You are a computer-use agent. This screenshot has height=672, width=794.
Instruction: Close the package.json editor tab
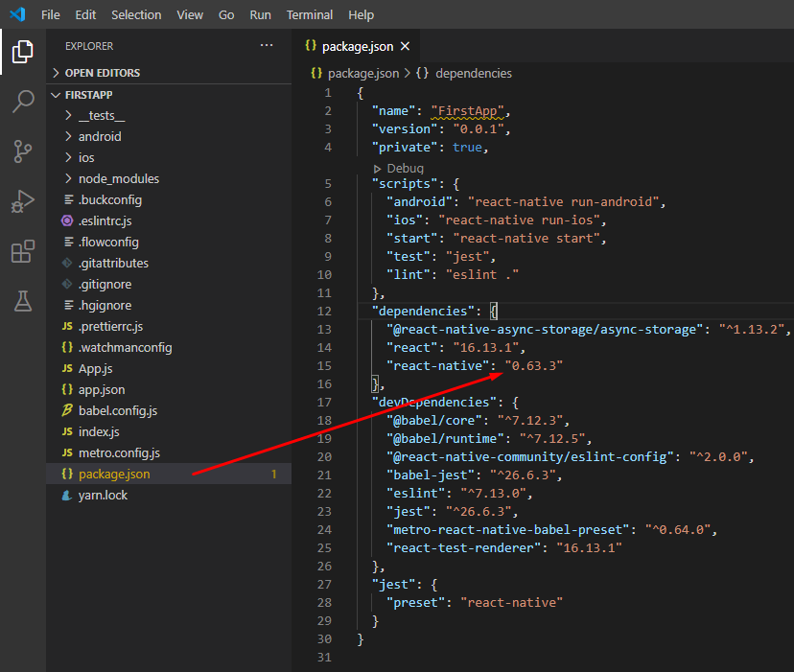pos(405,47)
